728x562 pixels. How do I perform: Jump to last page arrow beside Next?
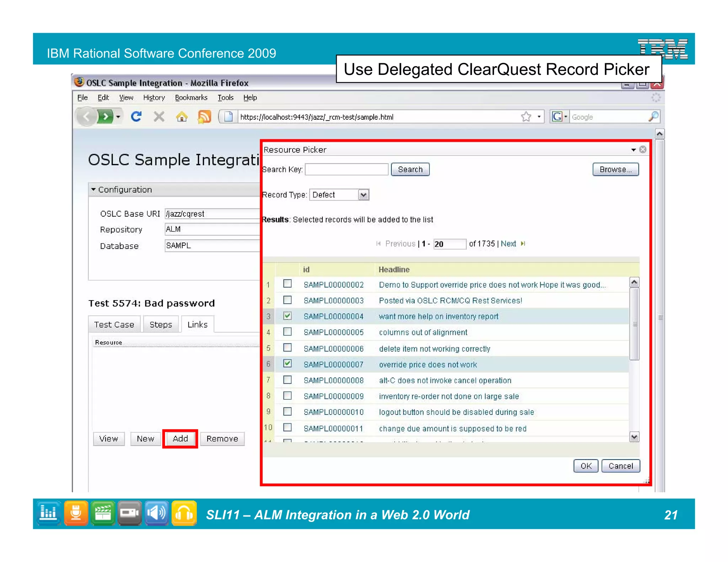[523, 244]
